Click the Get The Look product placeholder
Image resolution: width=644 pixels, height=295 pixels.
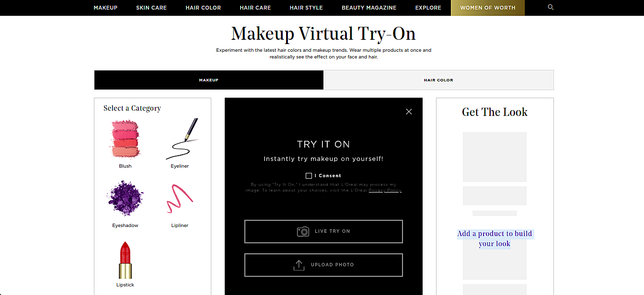(494, 157)
